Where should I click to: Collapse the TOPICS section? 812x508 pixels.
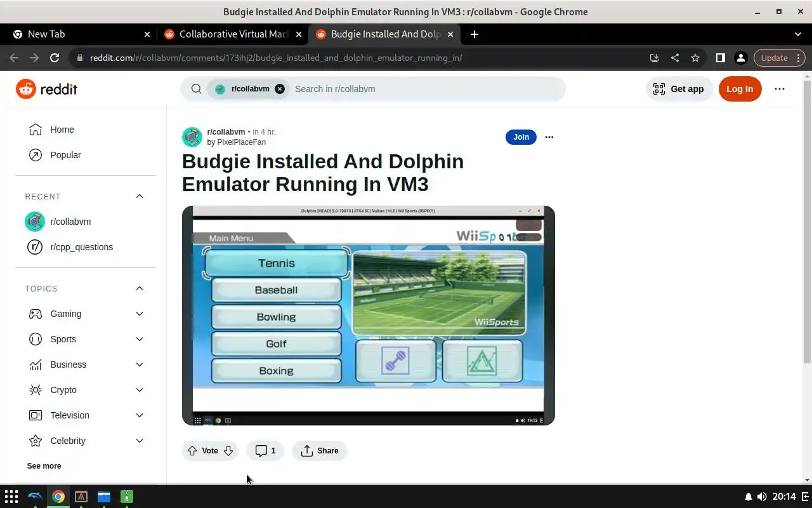pos(140,288)
